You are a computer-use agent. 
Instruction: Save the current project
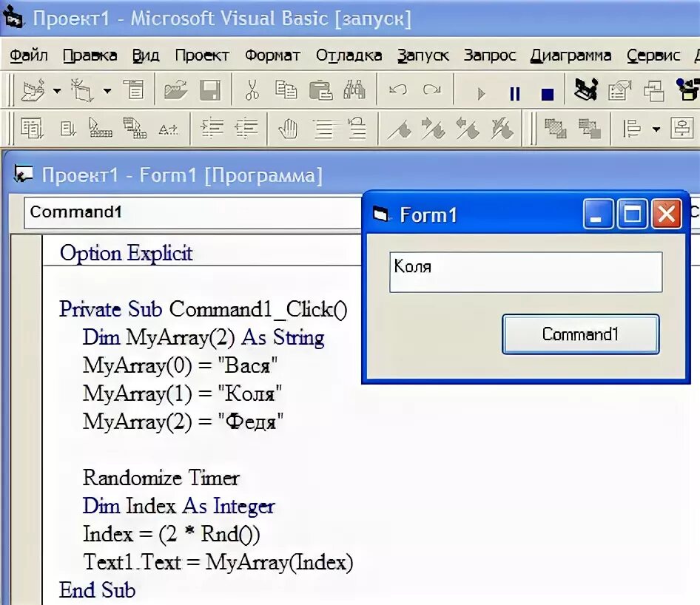tap(211, 89)
